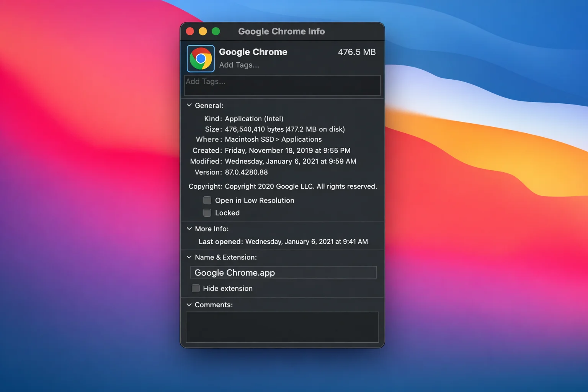588x392 pixels.
Task: Enable Open in Low Resolution checkbox
Action: click(x=207, y=200)
